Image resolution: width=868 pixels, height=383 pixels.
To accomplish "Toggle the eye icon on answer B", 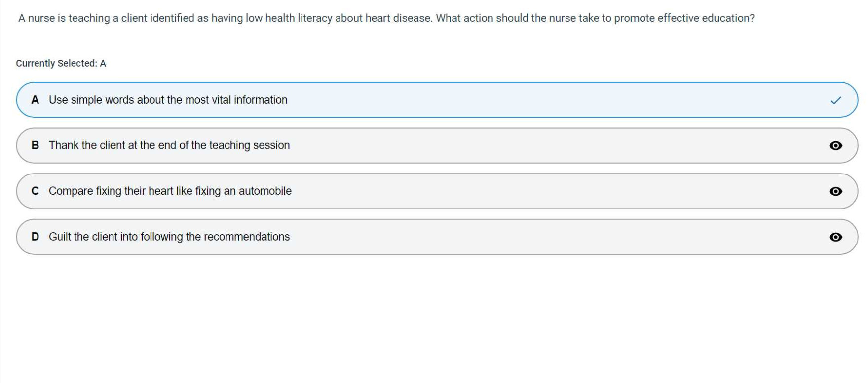I will [x=835, y=145].
